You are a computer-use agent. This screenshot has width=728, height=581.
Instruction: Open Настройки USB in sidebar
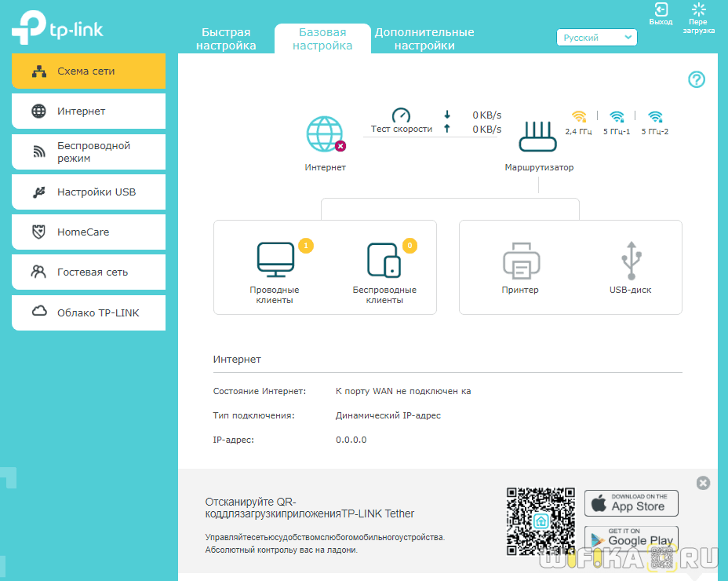89,192
